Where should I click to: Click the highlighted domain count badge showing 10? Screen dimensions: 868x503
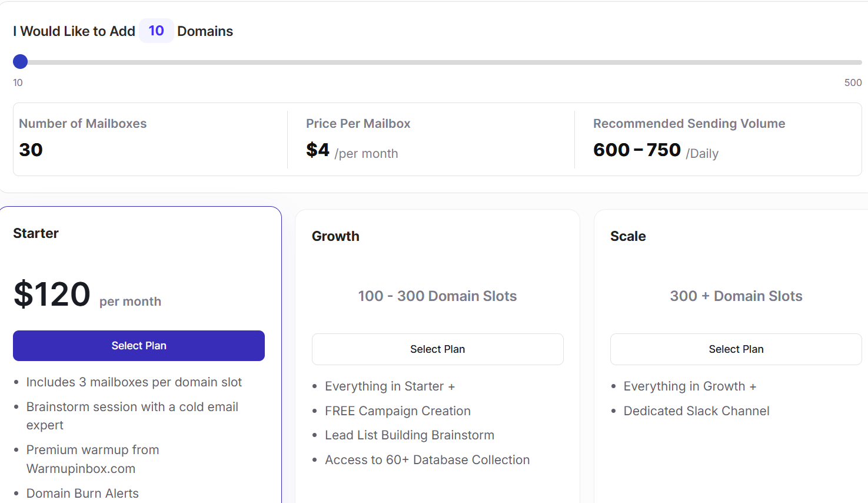[x=156, y=31]
